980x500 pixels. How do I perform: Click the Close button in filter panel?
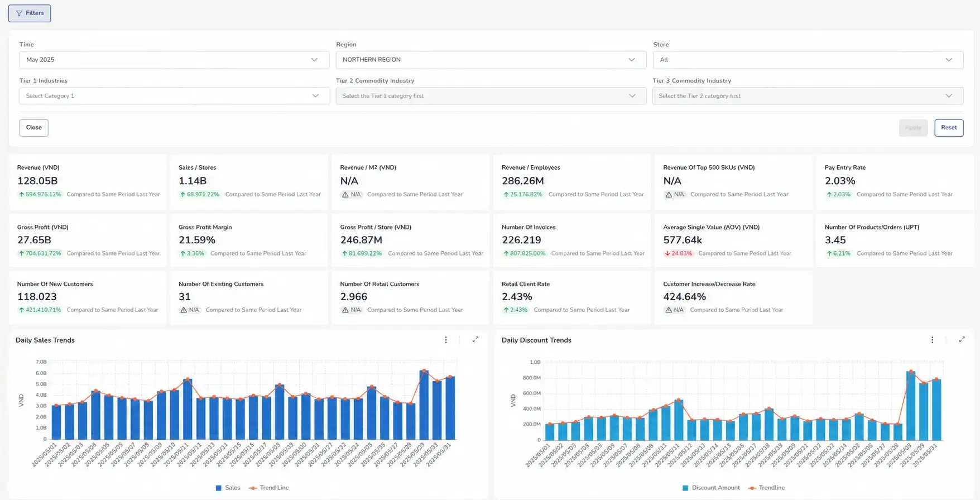tap(33, 128)
